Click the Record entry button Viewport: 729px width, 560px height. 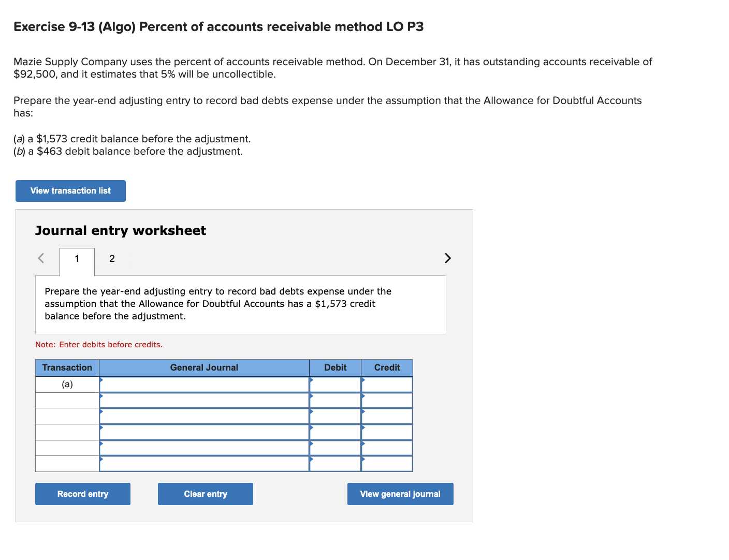tap(82, 494)
